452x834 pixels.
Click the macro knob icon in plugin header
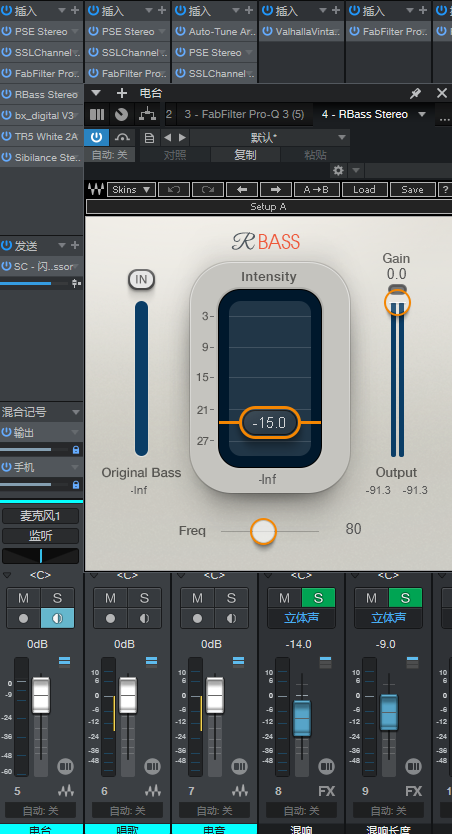[121, 114]
